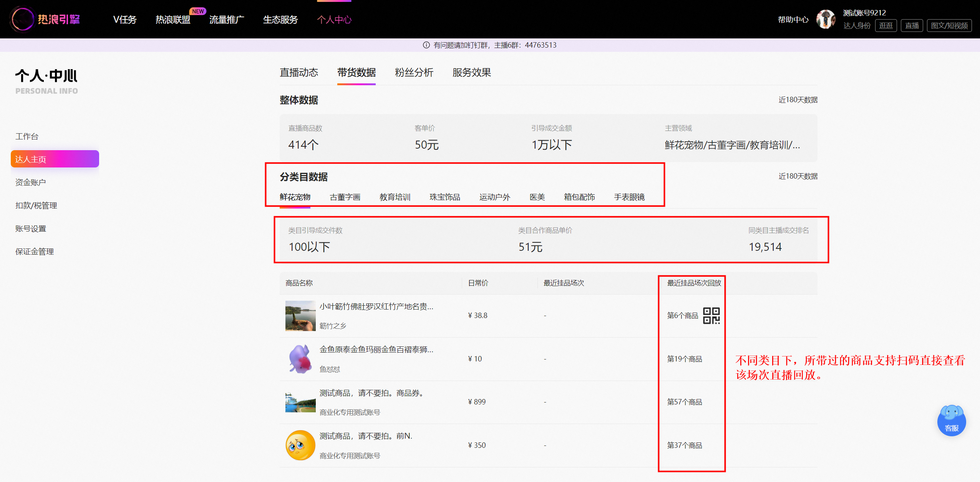Image resolution: width=980 pixels, height=482 pixels.
Task: Switch to the 粉丝分析 tab
Action: (414, 73)
